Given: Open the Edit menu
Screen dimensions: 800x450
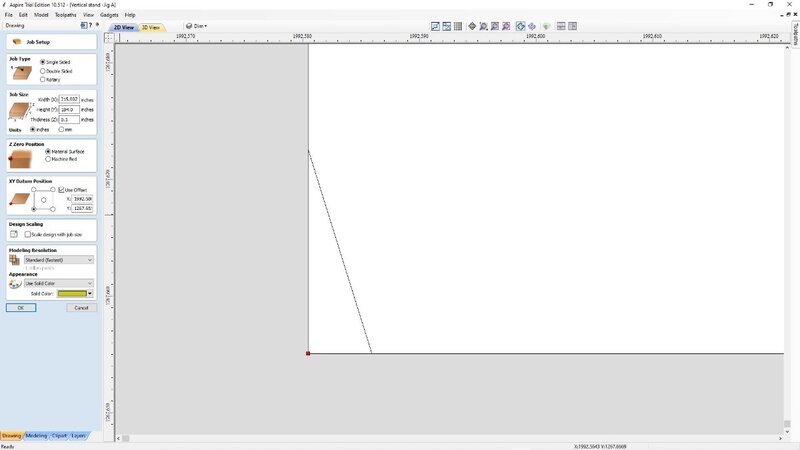Looking at the screenshot, I should [23, 15].
